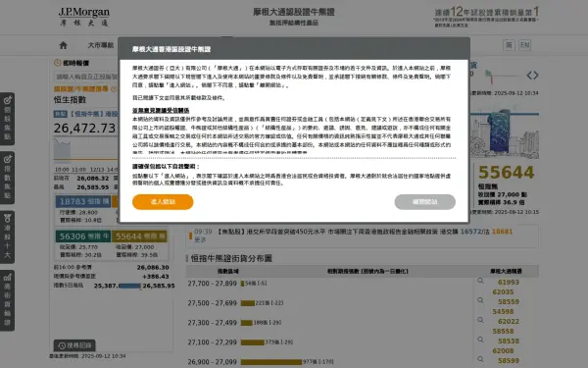Click the award banner 連續12年認股證累積銷量第1

coord(486,16)
